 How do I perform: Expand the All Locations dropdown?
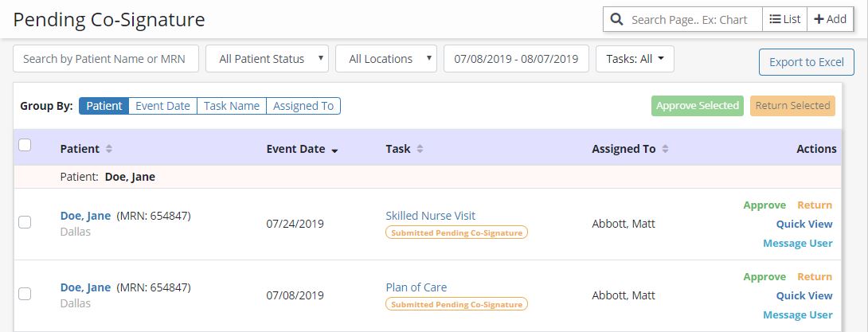pos(386,59)
